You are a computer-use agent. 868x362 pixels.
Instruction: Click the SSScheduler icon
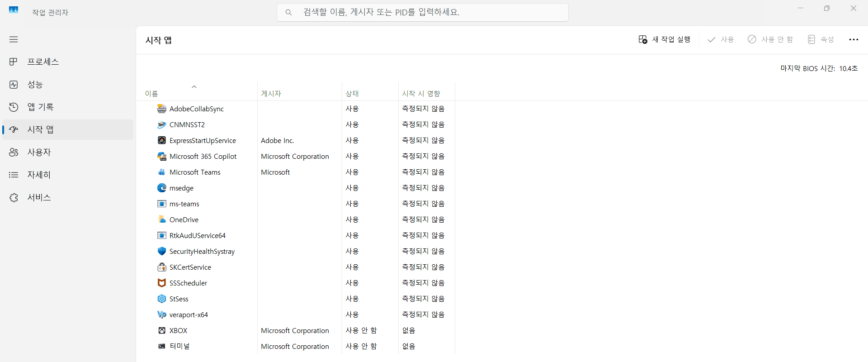click(x=162, y=283)
